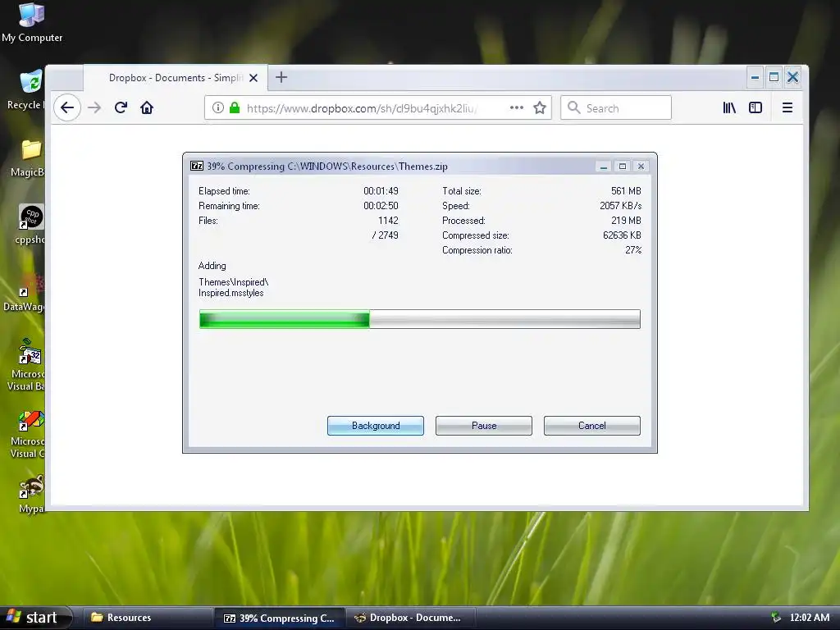
Task: Open the Windows start menu
Action: pyautogui.click(x=35, y=618)
